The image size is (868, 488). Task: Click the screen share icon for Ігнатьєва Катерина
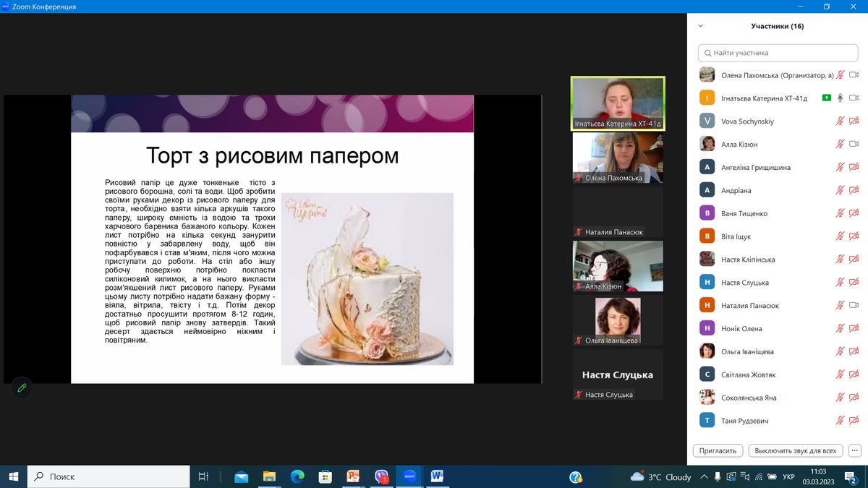[x=826, y=98]
